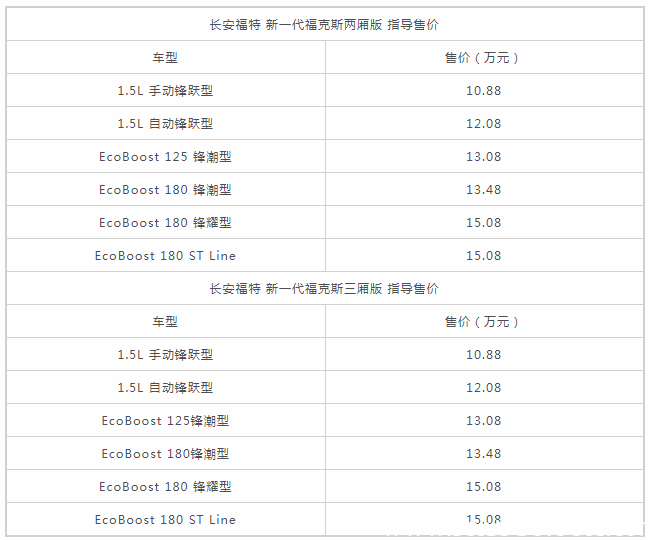Select the 车型 header in the 两厢版 table
Image resolution: width=649 pixels, height=540 pixels.
[x=165, y=57]
